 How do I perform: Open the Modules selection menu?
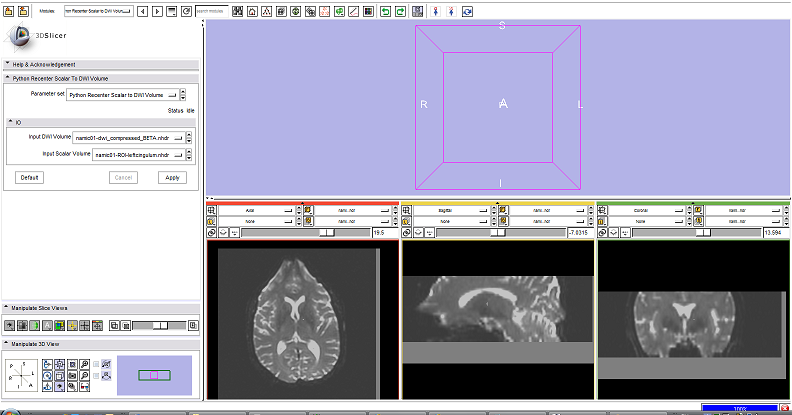tap(97, 10)
